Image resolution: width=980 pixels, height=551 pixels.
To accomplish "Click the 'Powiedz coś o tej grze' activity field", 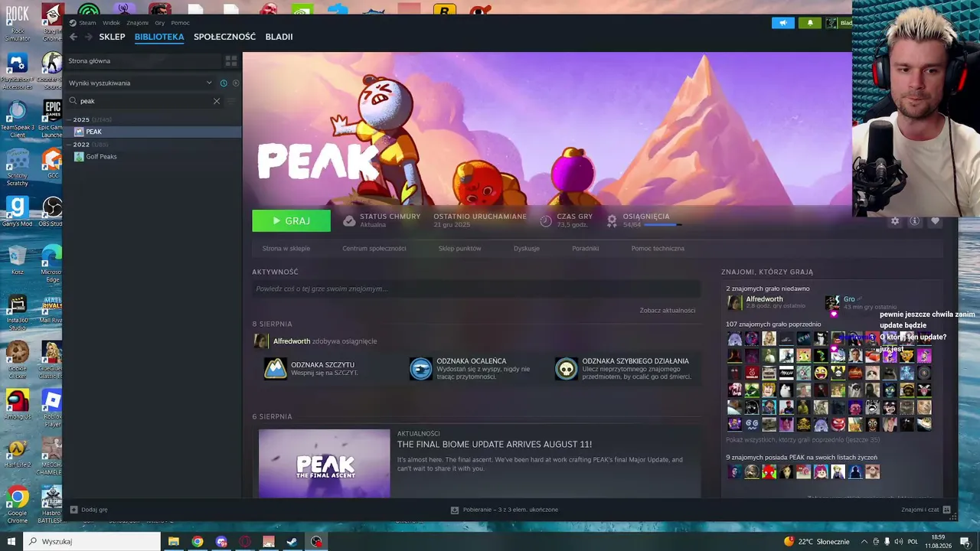I will click(476, 289).
